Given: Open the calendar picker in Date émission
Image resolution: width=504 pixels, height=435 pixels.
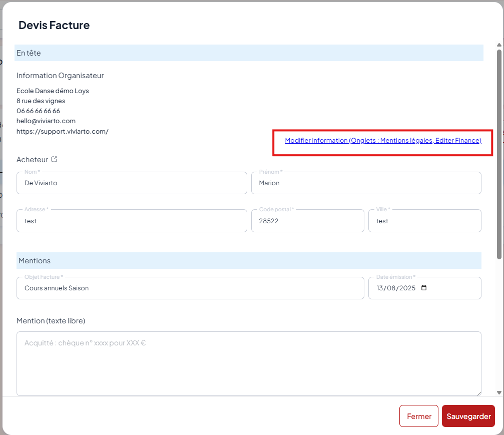Looking at the screenshot, I should 424,288.
